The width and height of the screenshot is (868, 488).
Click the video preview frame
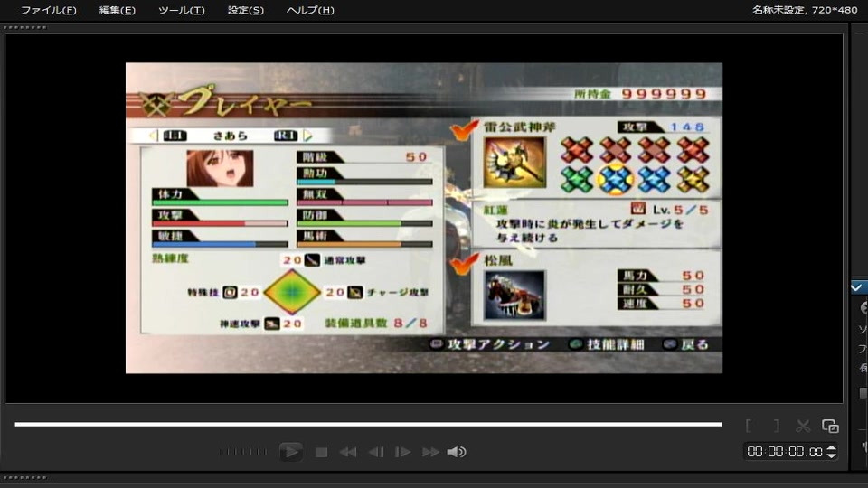pyautogui.click(x=424, y=218)
